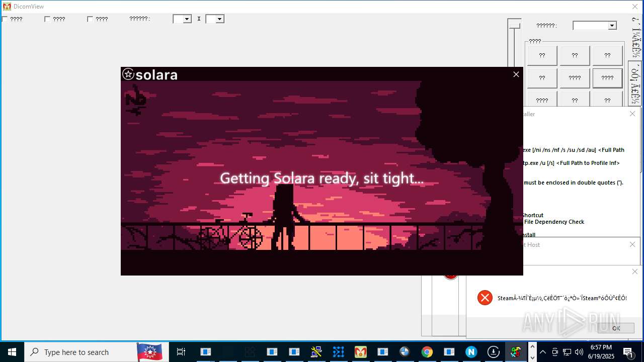Close the Steam error message box
This screenshot has height=362, width=644.
tap(634, 271)
